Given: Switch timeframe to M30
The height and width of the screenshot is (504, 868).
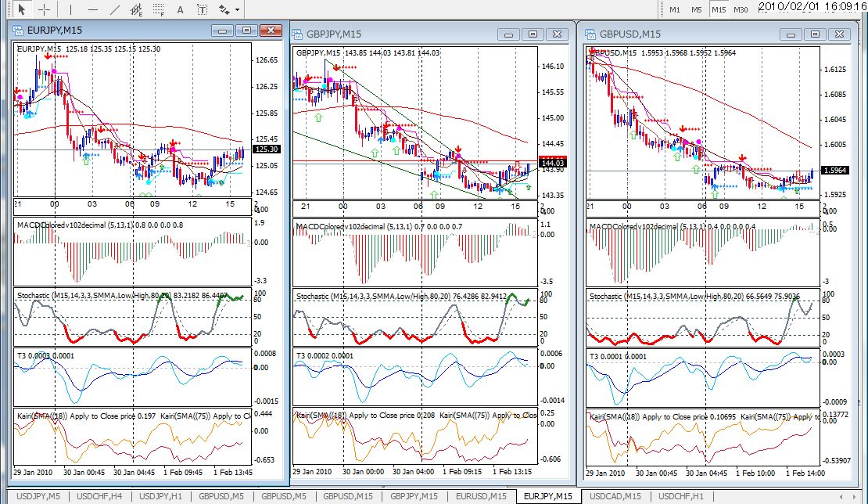Looking at the screenshot, I should point(741,9).
